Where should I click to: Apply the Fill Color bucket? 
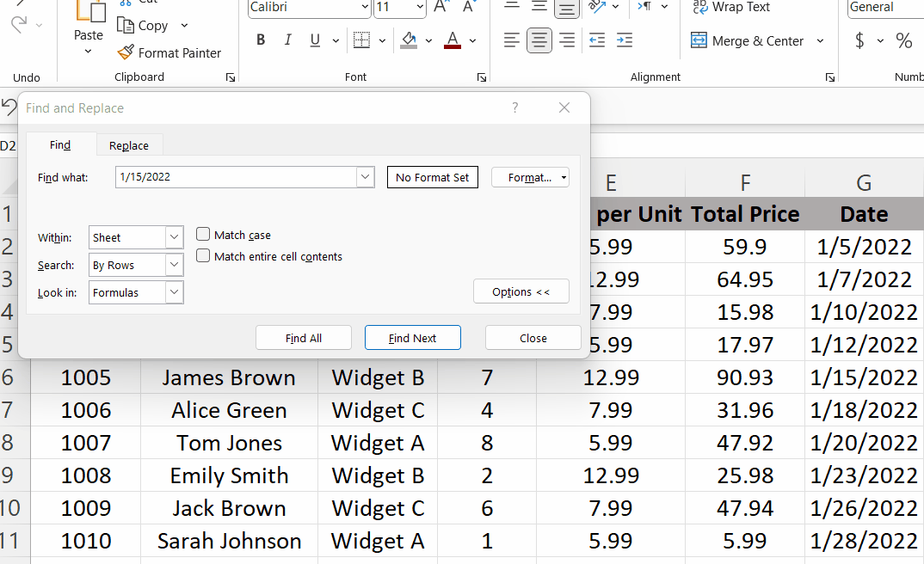click(409, 40)
